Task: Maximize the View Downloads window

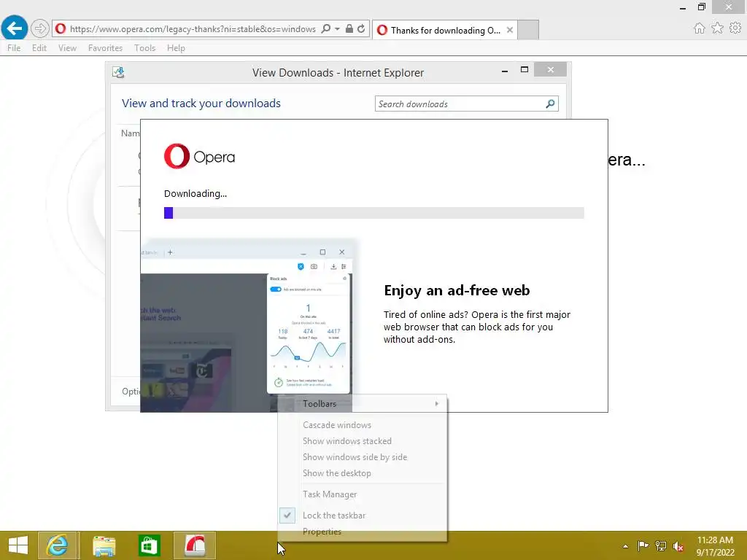Action: click(x=524, y=69)
